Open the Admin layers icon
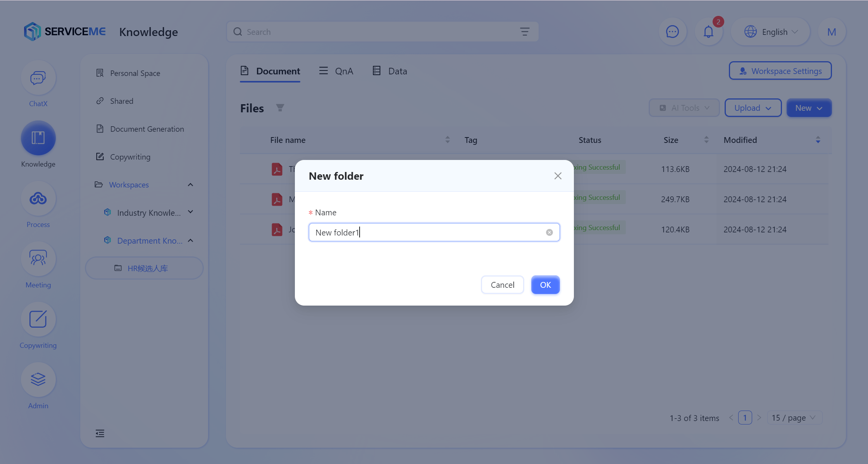Image resolution: width=868 pixels, height=464 pixels. click(38, 380)
